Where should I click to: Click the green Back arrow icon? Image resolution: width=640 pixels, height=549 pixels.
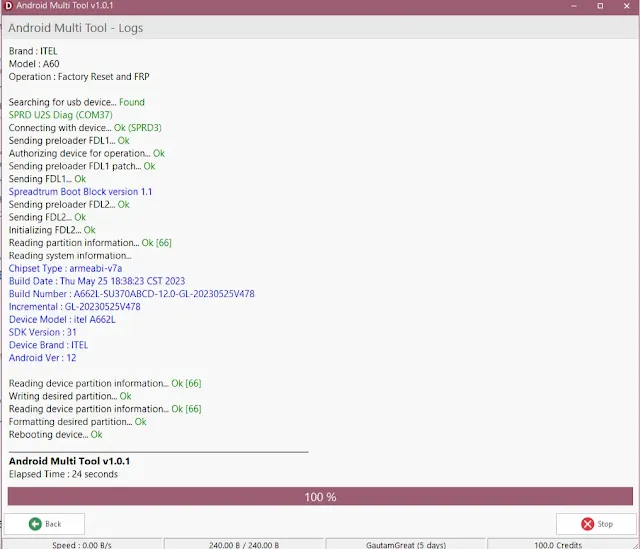pyautogui.click(x=35, y=524)
